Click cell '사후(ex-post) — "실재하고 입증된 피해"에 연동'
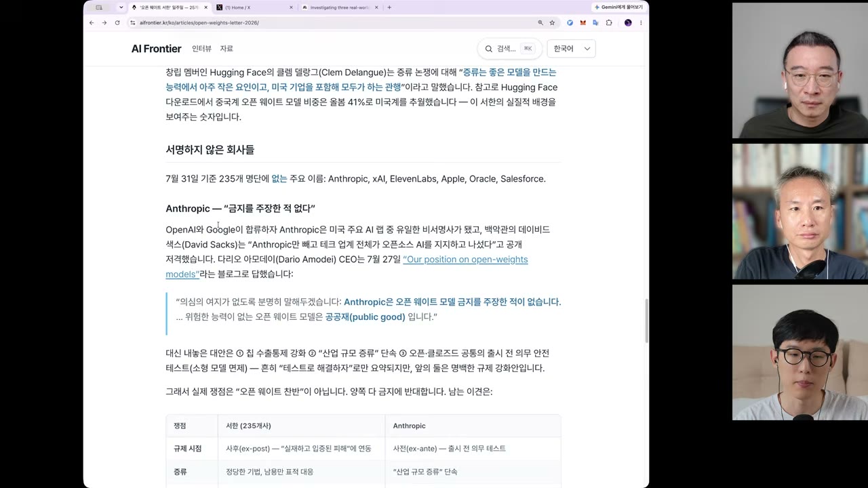868x488 pixels. (298, 449)
